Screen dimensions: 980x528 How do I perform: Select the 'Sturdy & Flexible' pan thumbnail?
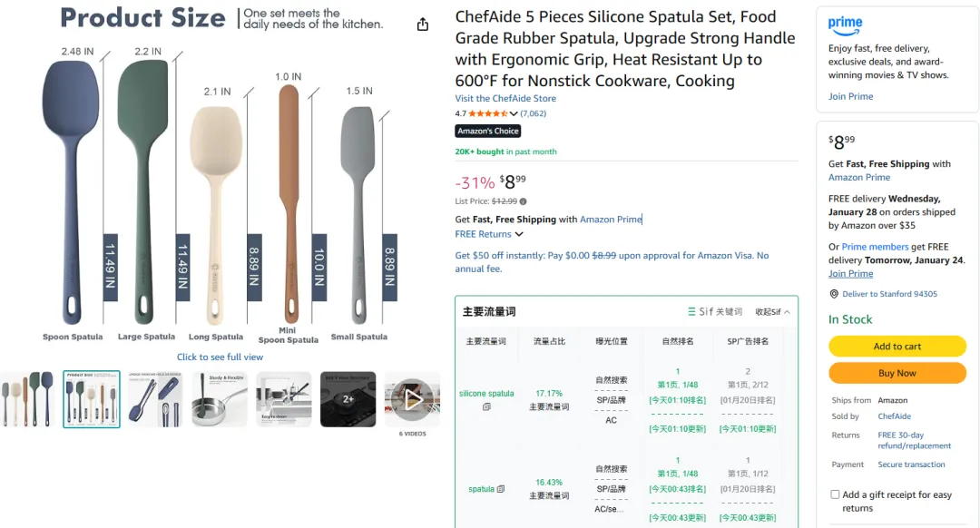[219, 399]
